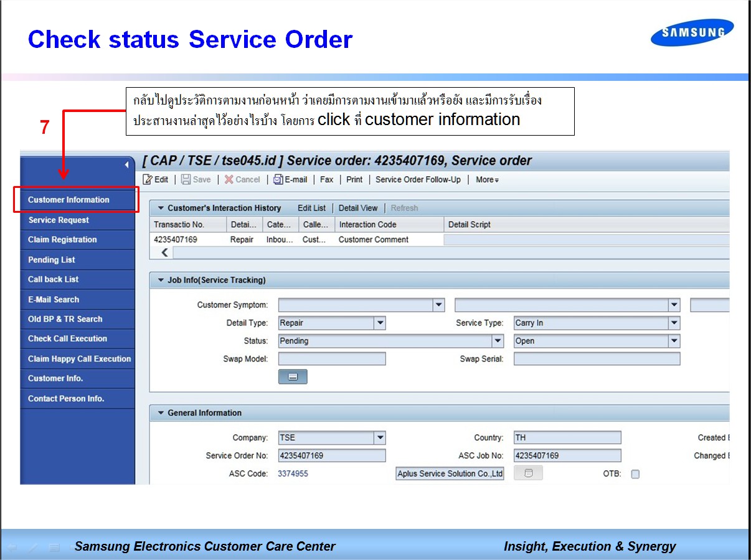Open Call back List in the sidebar

pyautogui.click(x=78, y=279)
